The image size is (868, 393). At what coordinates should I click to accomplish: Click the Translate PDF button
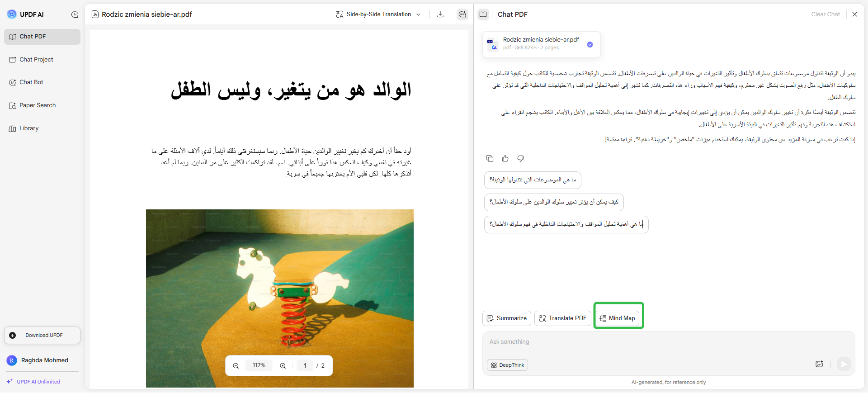click(562, 318)
